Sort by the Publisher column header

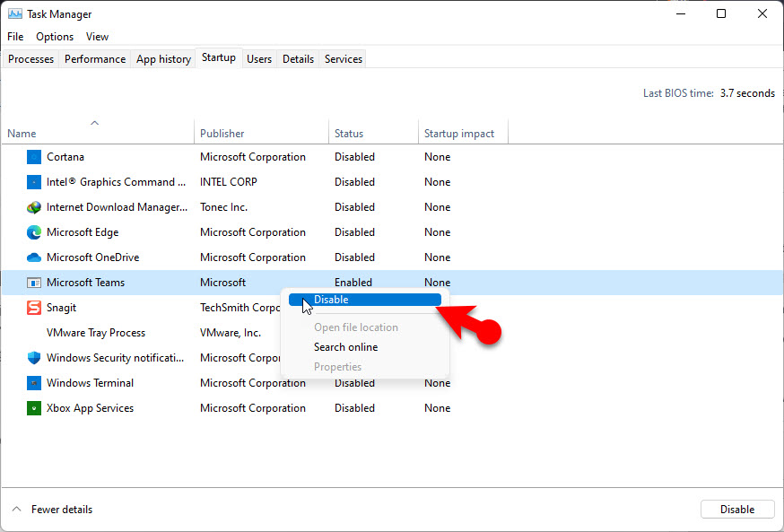point(262,132)
